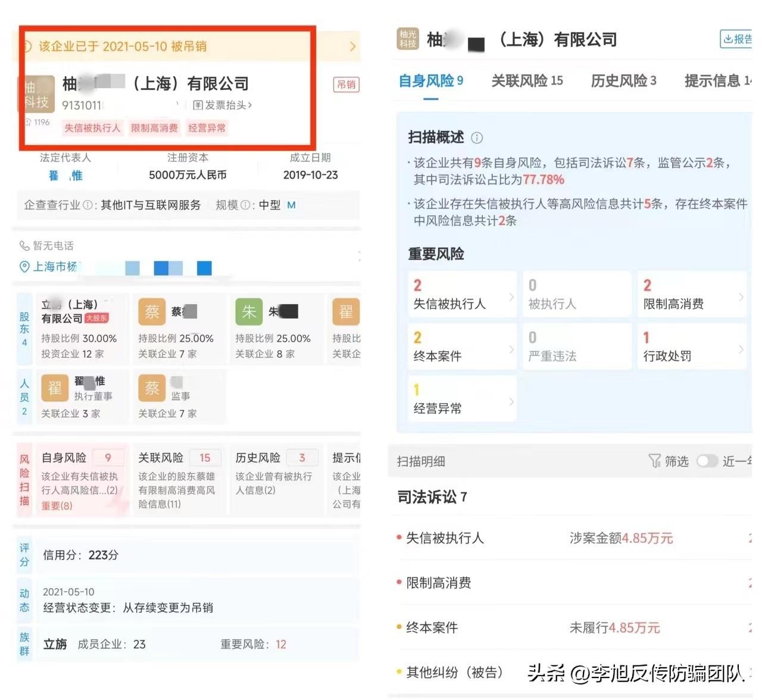Click the 注册资本 5000万元人民币 value

point(188,175)
